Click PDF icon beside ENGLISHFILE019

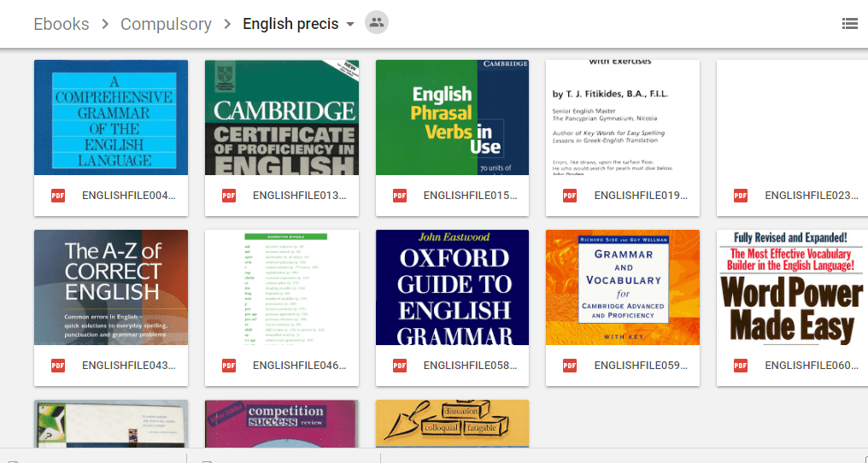pyautogui.click(x=570, y=196)
